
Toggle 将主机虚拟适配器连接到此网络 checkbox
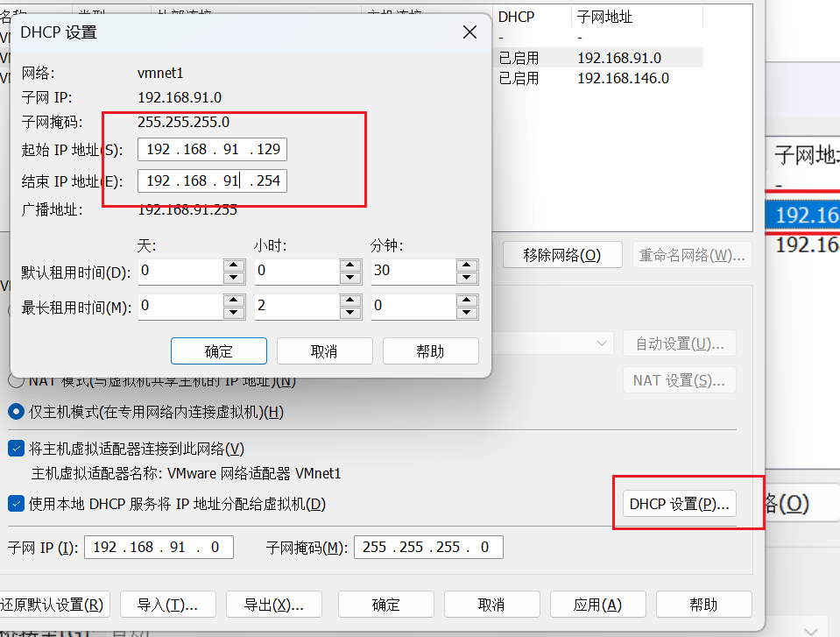tap(16, 449)
